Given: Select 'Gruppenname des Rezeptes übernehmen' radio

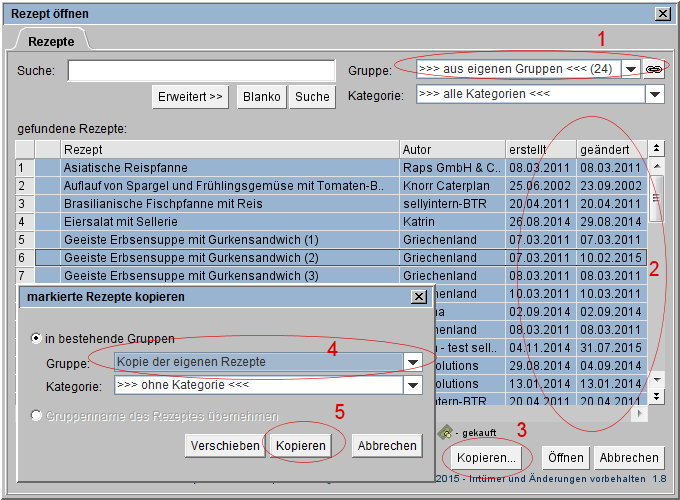Looking at the screenshot, I should coord(36,415).
